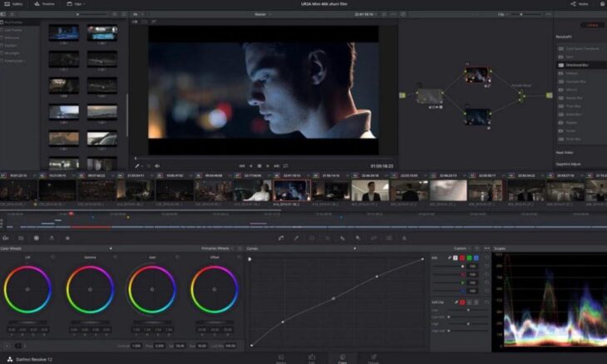Select the first still in the gallery
This screenshot has height=364, width=607.
(x=63, y=33)
